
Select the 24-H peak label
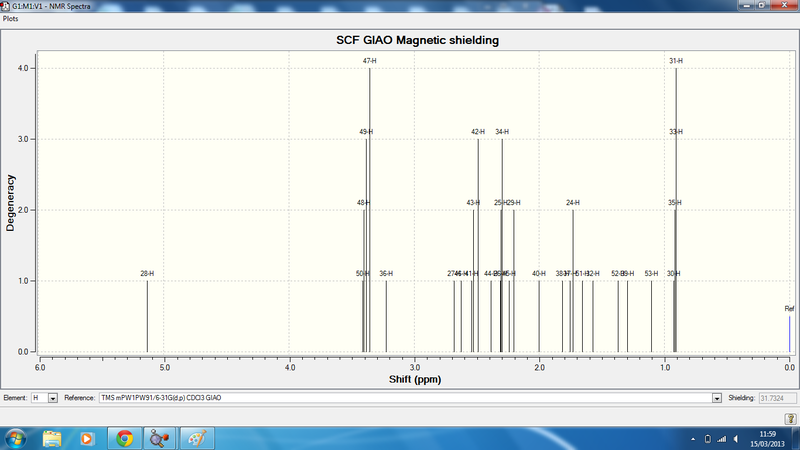[573, 203]
